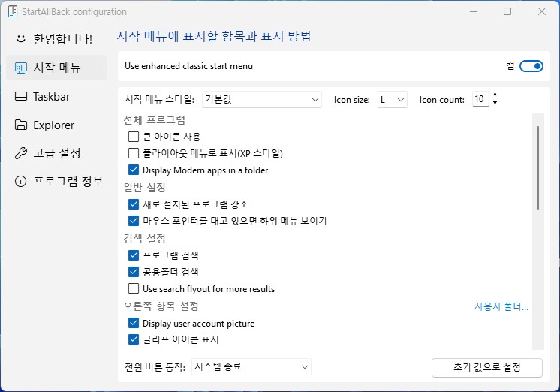Click the 사용자 폴더... link
560x392 pixels.
[501, 306]
